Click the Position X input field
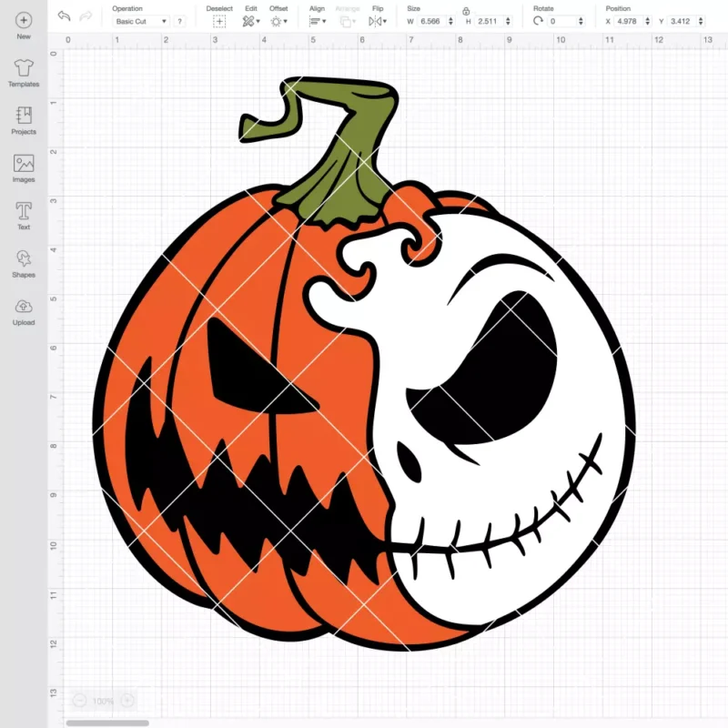Viewport: 728px width, 728px height. 629,21
